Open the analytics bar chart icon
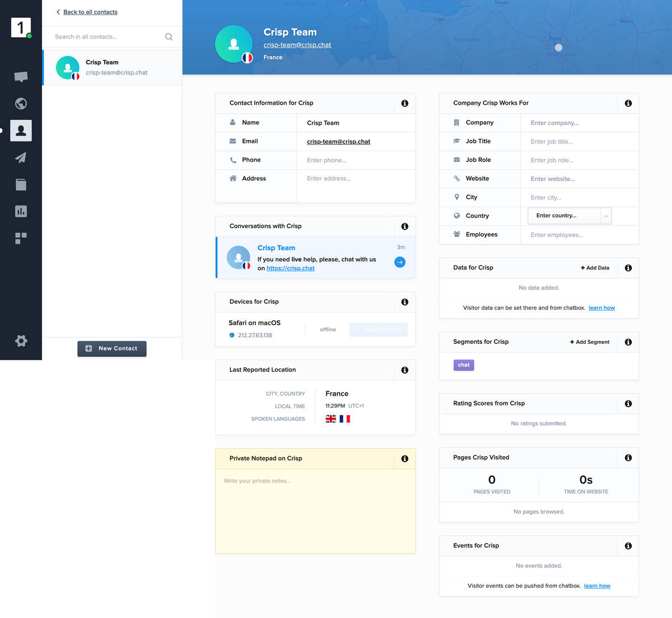672x618 pixels. [21, 211]
